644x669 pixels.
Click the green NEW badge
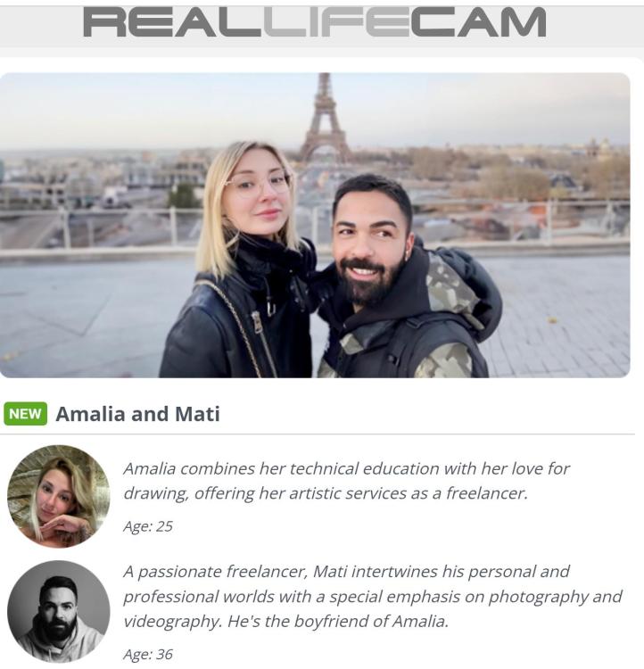click(25, 414)
